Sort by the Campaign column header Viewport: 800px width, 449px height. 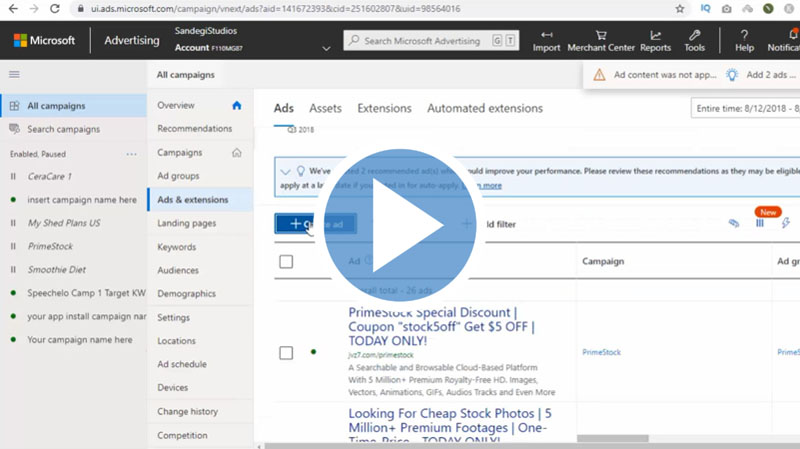[x=603, y=261]
